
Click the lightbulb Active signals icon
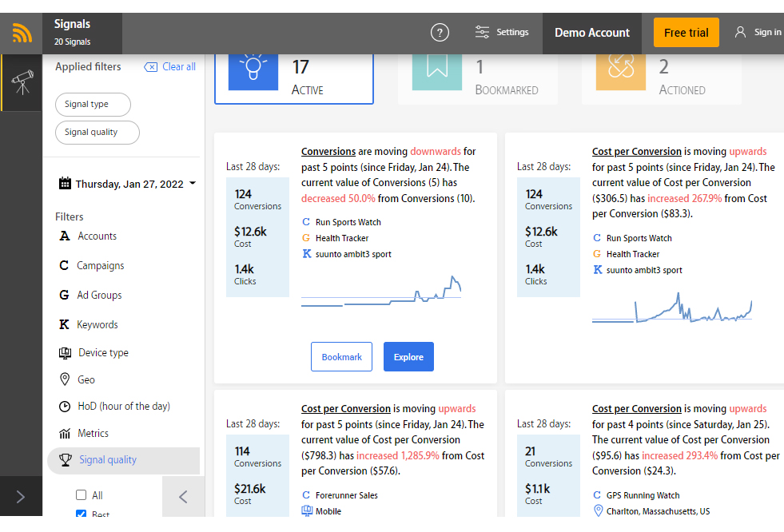(x=253, y=71)
